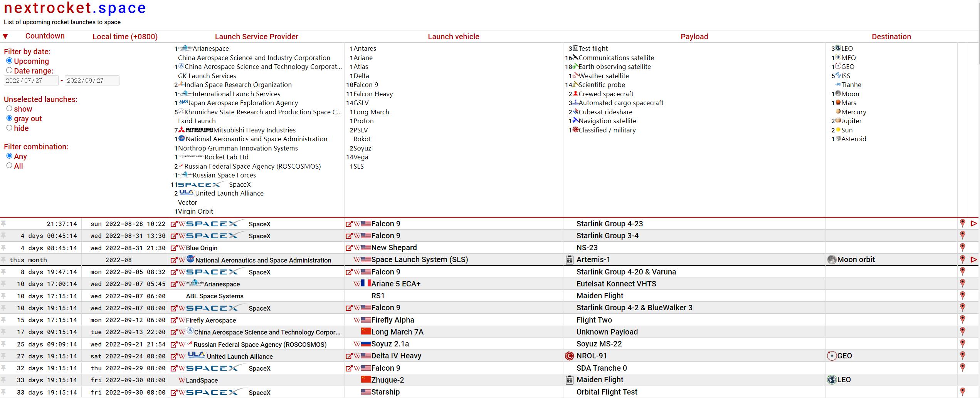Image resolution: width=980 pixels, height=398 pixels.
Task: Show map location pin for NROL-91 launch
Action: (962, 356)
